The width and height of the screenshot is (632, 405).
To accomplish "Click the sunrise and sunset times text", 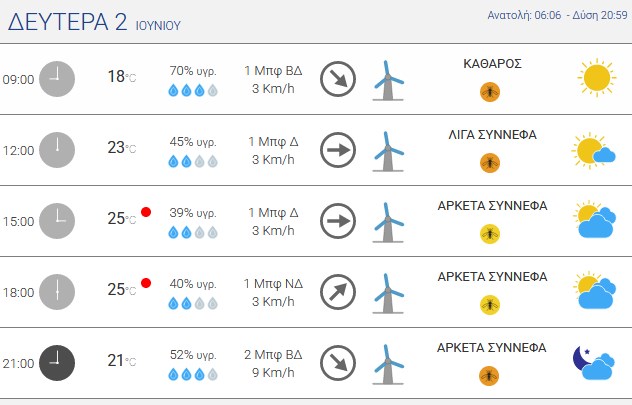I will pos(557,15).
